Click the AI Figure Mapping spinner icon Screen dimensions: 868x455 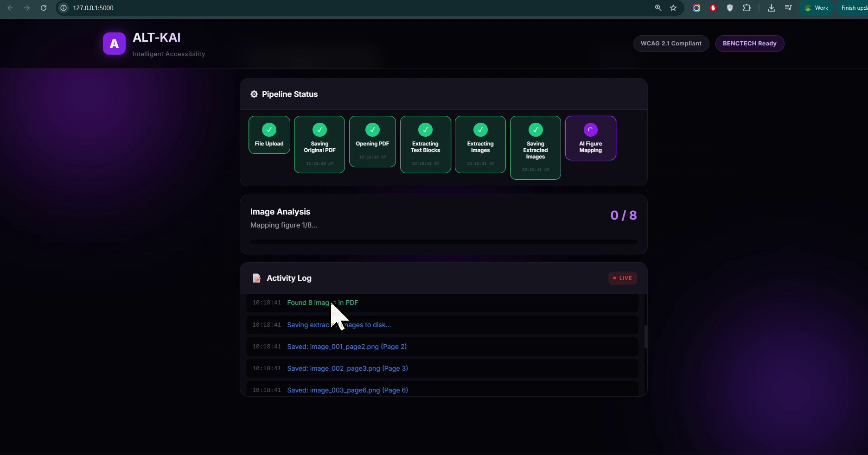(590, 130)
